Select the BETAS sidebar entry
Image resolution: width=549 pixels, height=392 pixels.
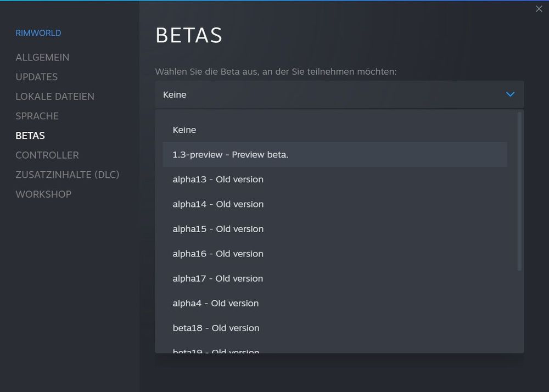click(30, 136)
